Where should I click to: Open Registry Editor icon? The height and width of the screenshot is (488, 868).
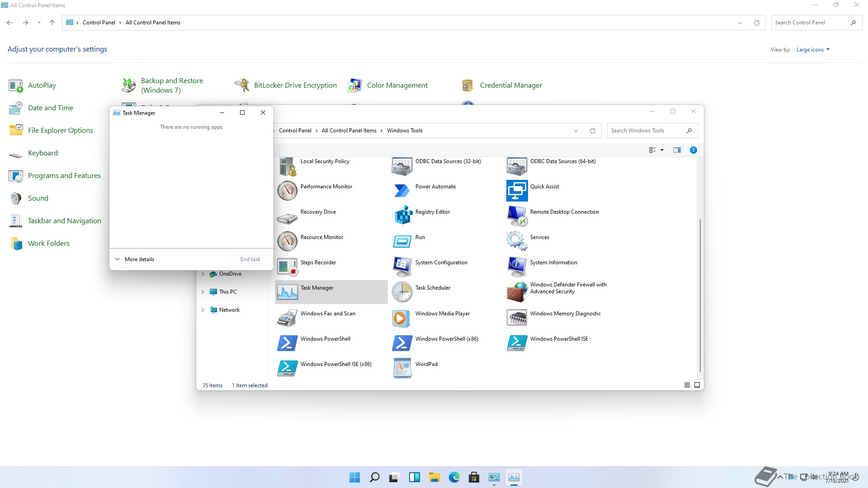tap(402, 215)
